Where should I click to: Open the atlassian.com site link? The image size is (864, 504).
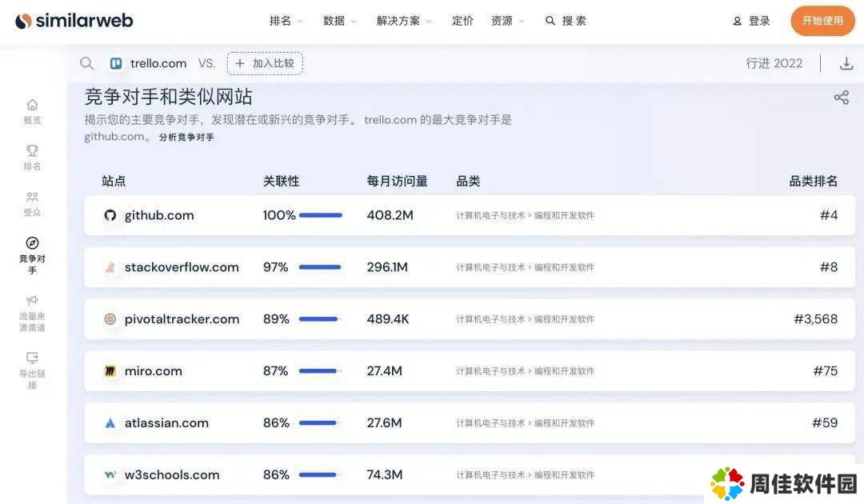(166, 423)
